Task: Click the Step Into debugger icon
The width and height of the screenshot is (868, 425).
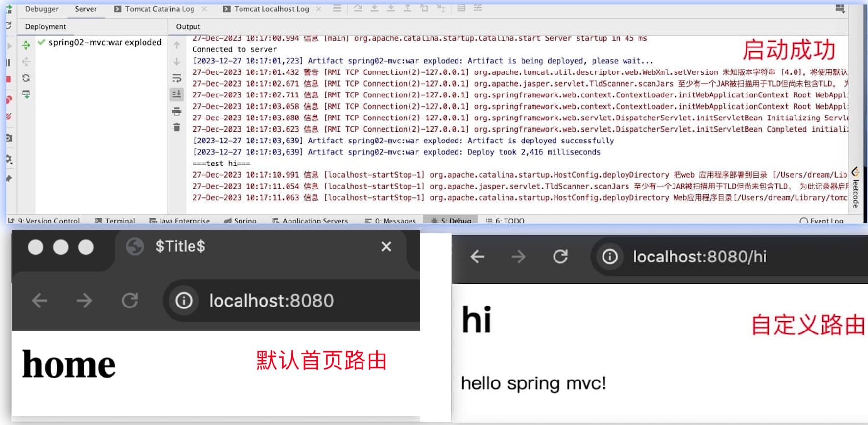Action: tap(374, 8)
